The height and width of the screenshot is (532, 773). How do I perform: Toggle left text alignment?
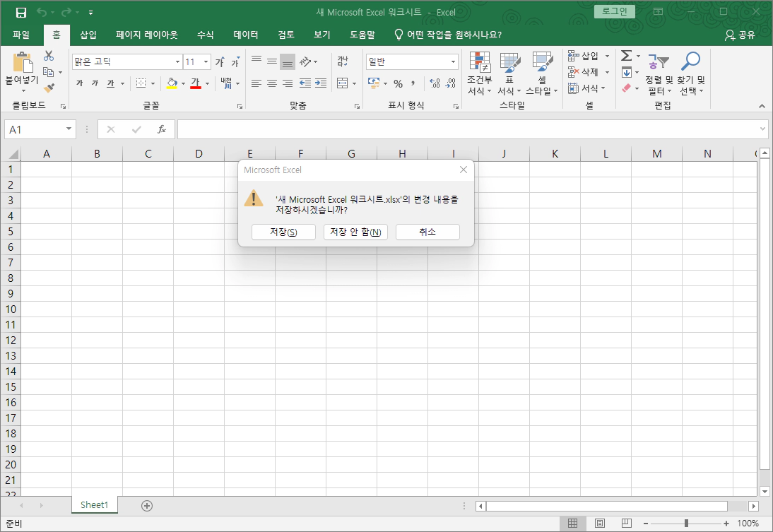256,83
